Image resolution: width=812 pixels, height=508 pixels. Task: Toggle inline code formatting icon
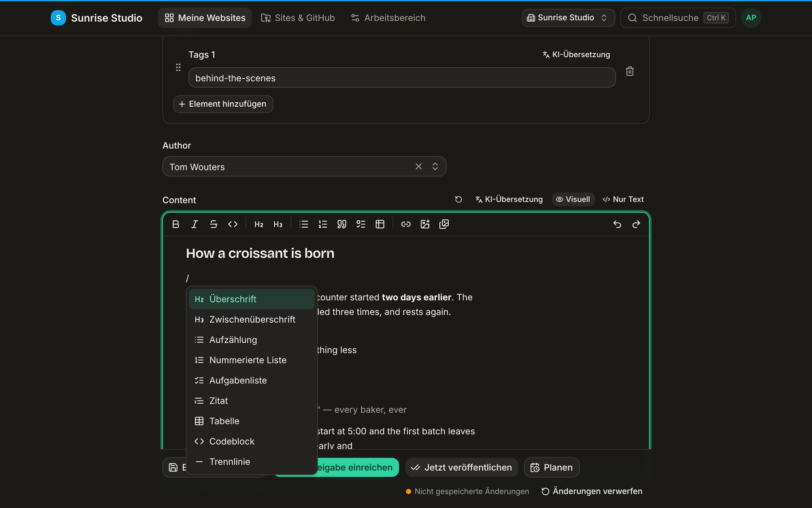pos(233,224)
